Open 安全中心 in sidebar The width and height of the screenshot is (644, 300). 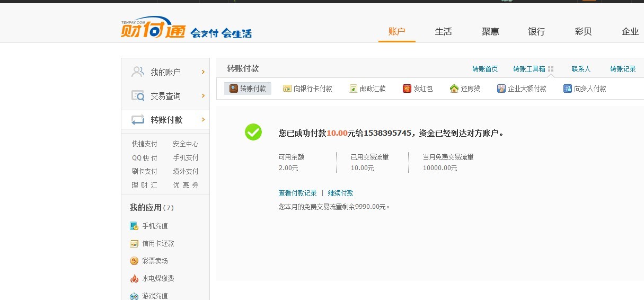(186, 144)
